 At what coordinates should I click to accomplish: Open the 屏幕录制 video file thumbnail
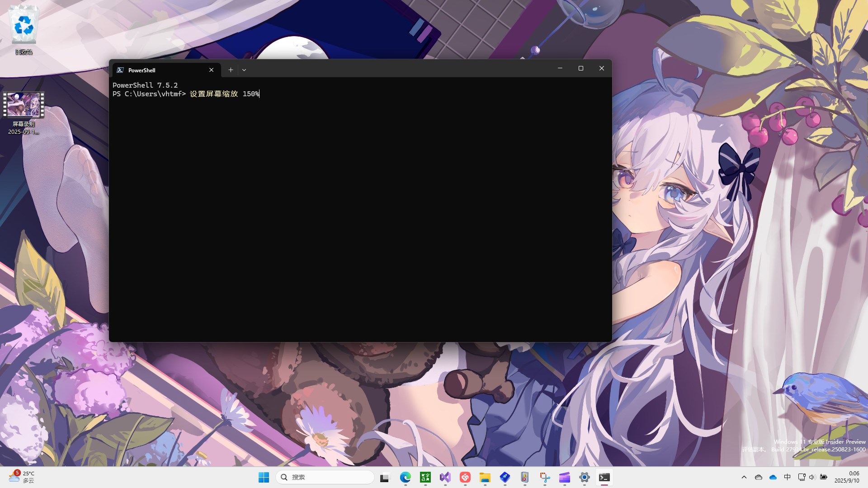[24, 105]
